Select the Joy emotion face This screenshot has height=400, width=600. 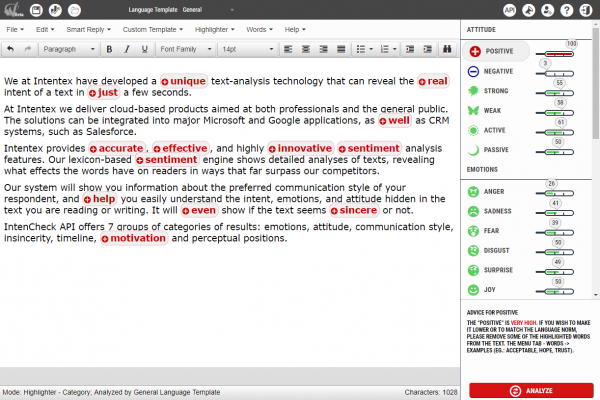point(473,290)
